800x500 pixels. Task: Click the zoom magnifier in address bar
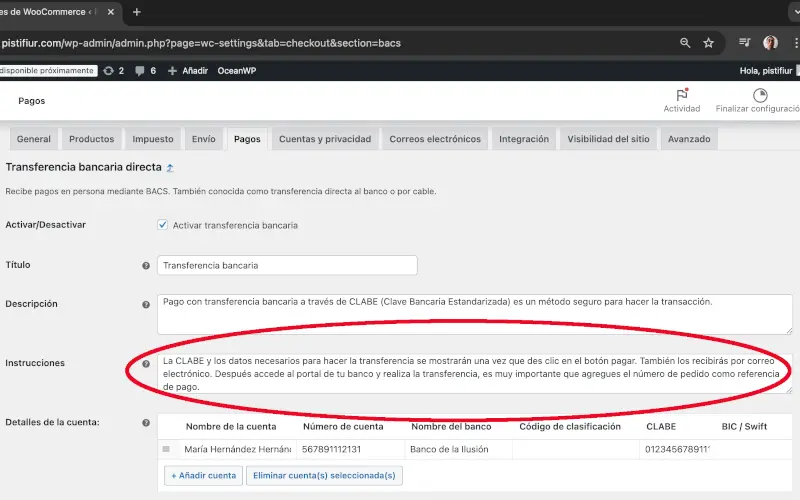coord(685,43)
